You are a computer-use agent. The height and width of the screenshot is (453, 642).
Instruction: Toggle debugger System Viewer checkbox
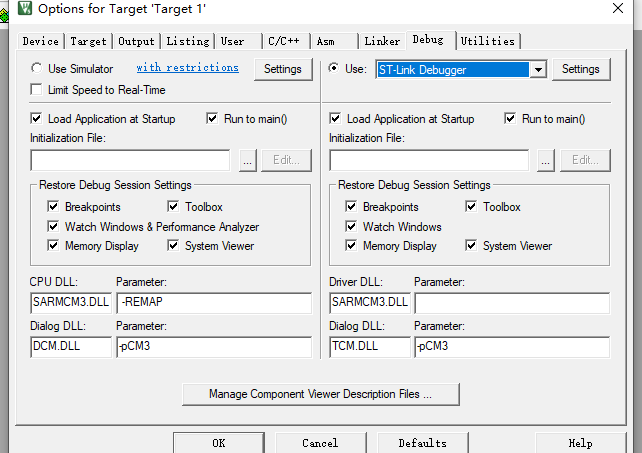[471, 246]
